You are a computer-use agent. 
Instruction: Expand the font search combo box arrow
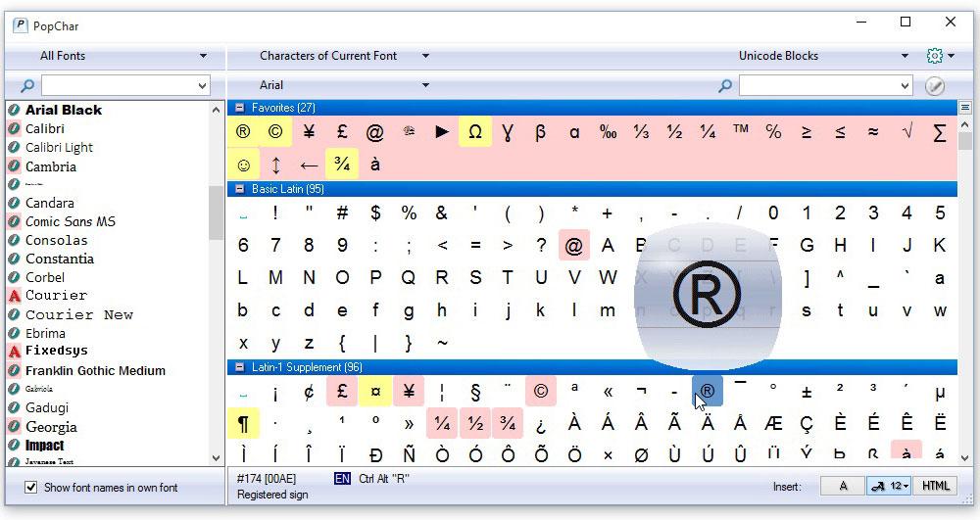[x=203, y=85]
